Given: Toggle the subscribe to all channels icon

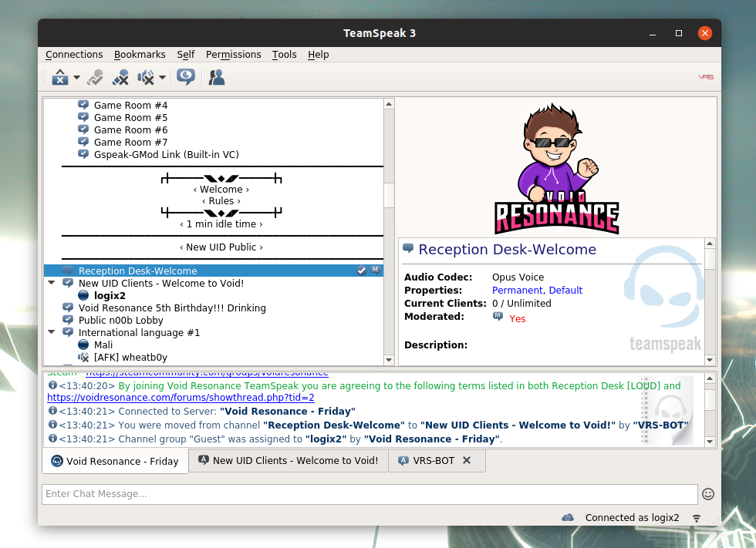Looking at the screenshot, I should pyautogui.click(x=186, y=77).
